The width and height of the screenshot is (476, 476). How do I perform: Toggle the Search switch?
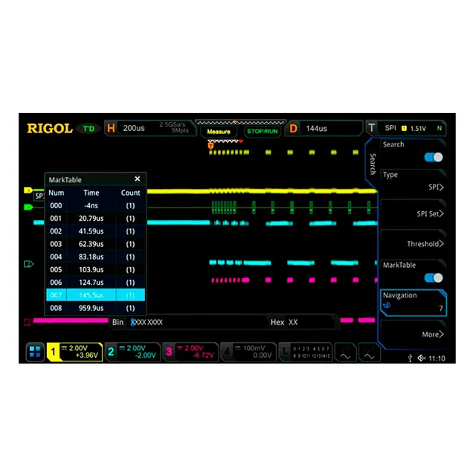(x=433, y=157)
